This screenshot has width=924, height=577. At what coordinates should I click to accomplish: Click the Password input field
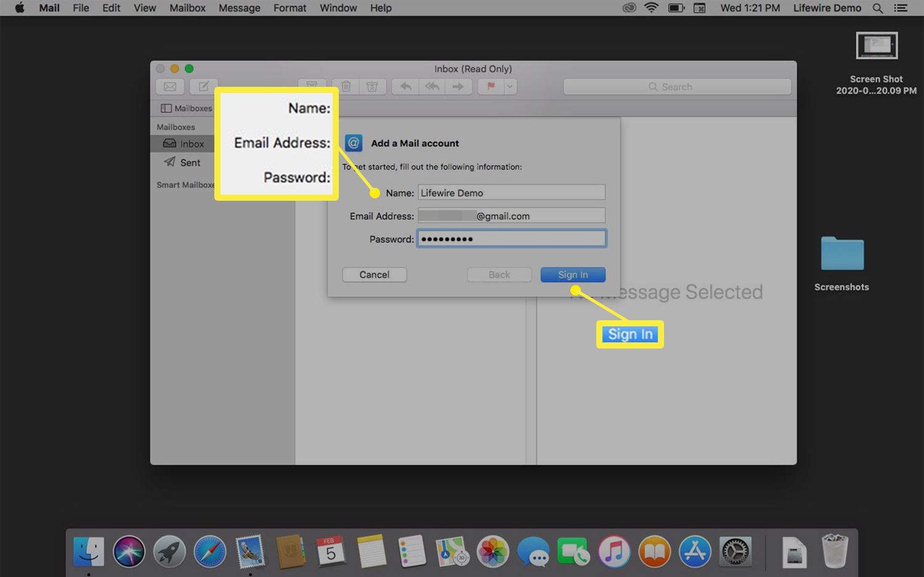pyautogui.click(x=511, y=239)
